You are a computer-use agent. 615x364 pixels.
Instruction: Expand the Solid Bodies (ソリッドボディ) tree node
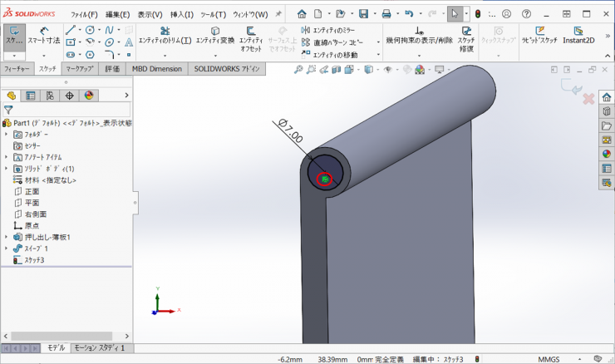(x=7, y=169)
